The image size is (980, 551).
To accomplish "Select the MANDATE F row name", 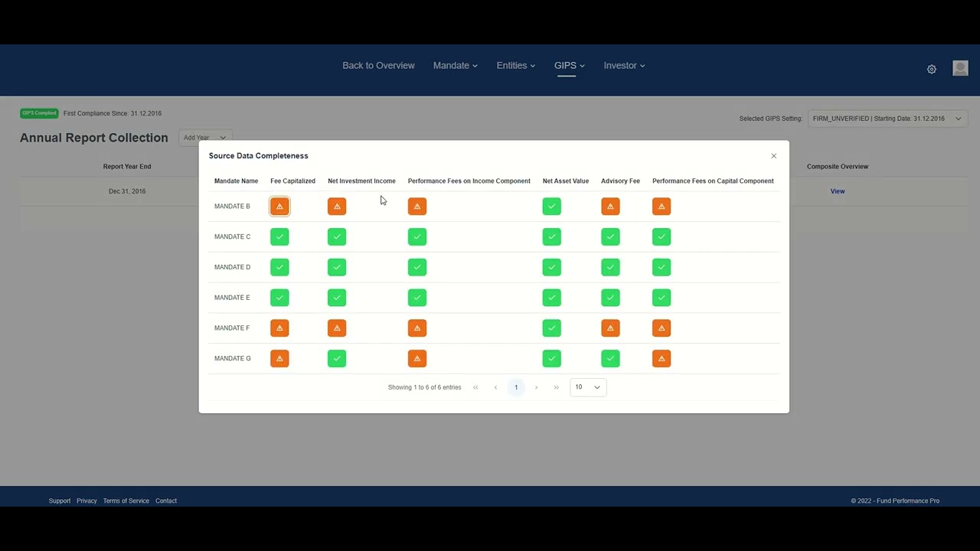I will (232, 328).
